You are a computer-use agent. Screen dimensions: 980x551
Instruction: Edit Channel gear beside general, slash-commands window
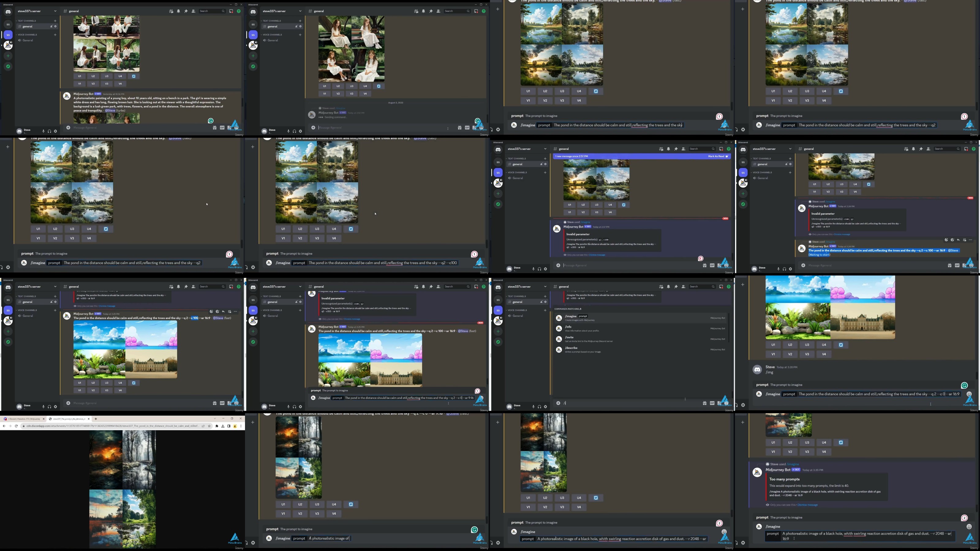[x=545, y=302]
